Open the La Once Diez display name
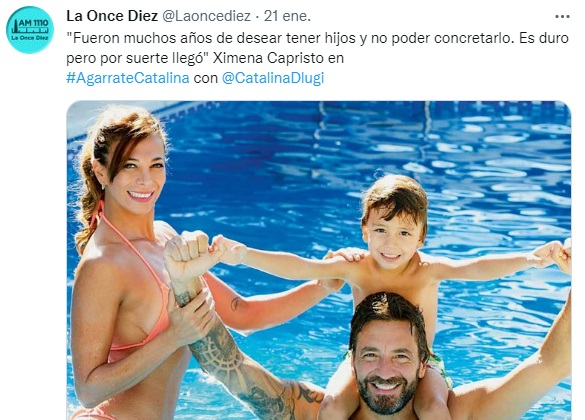Screen dimensions: 585x420 (x=112, y=16)
